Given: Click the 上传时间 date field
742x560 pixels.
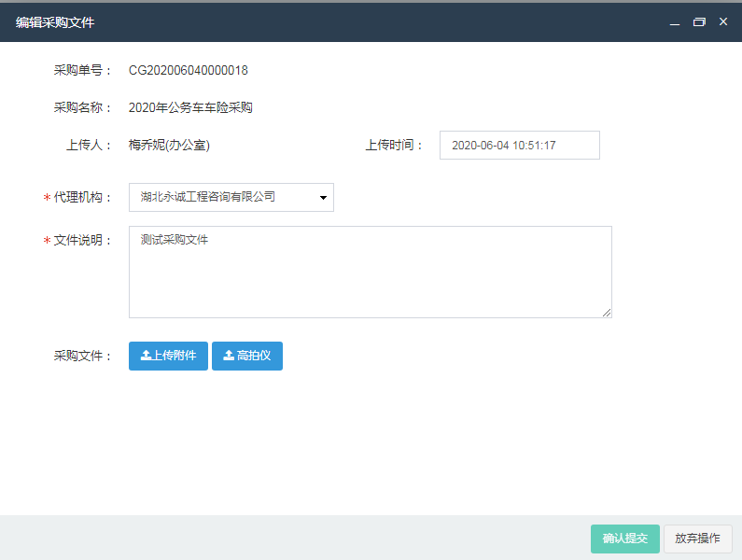Looking at the screenshot, I should click(520, 145).
